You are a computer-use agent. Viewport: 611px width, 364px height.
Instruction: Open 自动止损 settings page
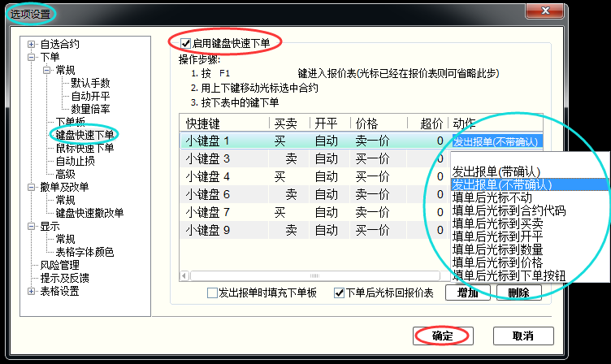pos(76,161)
